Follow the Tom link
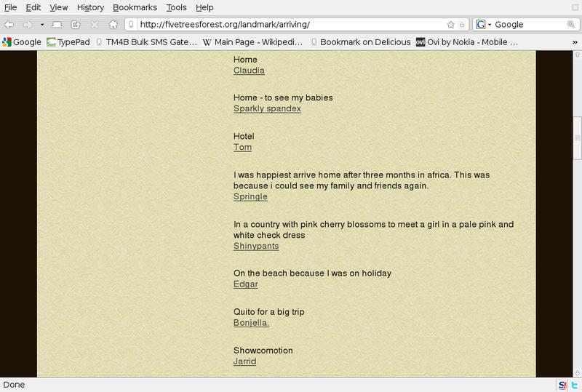This screenshot has width=582, height=392. pos(243,148)
